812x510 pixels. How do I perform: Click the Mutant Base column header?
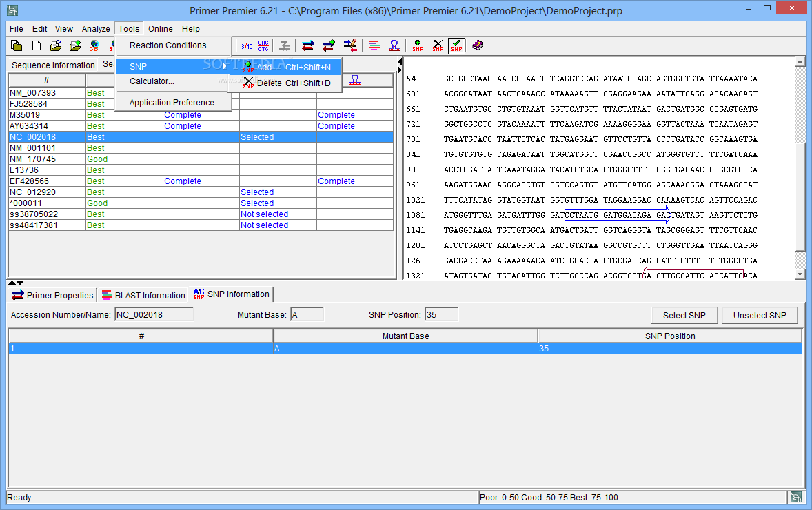pyautogui.click(x=405, y=336)
